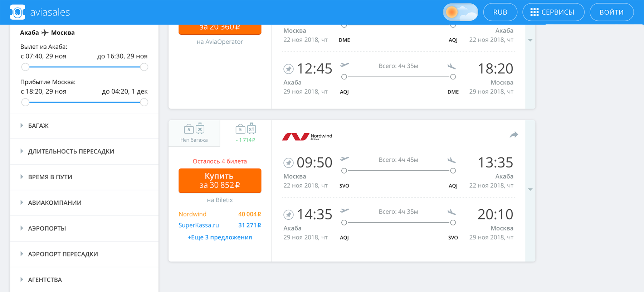Show three more offers link
The image size is (644, 292).
coord(220,238)
